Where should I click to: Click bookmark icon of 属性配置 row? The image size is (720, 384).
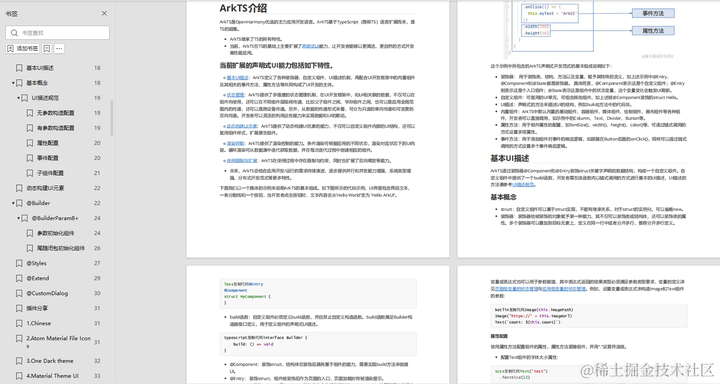(x=29, y=143)
